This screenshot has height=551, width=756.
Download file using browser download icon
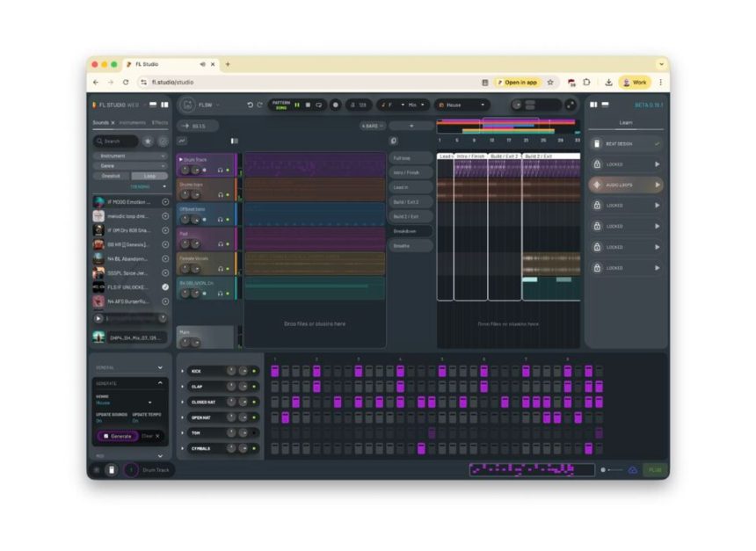pyautogui.click(x=608, y=83)
